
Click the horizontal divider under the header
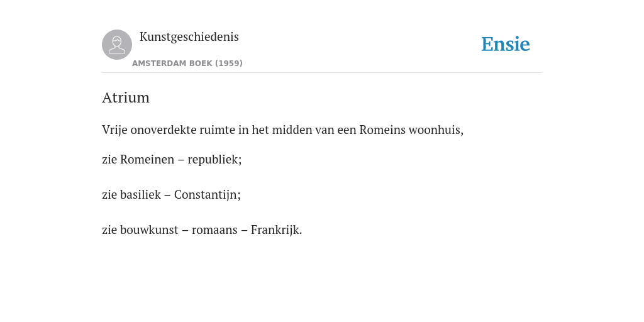point(322,73)
